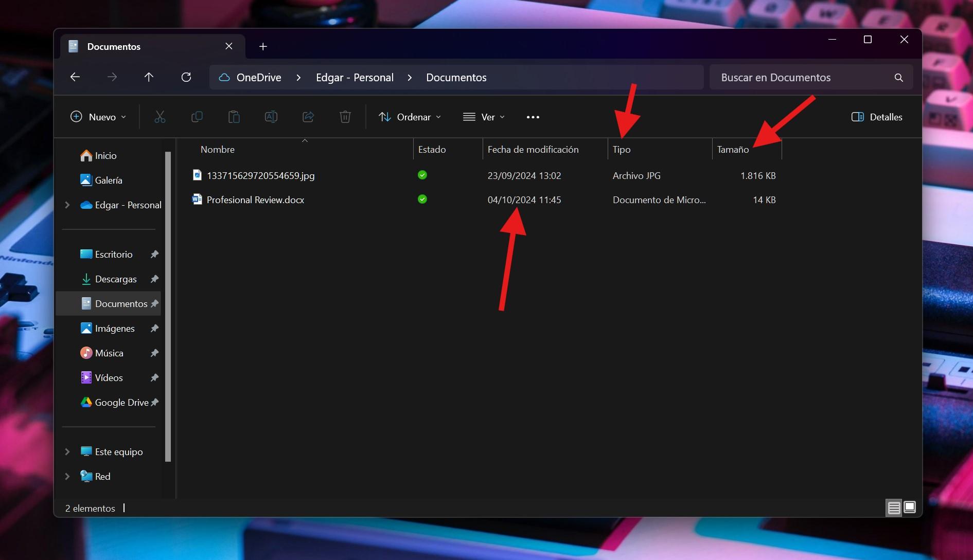973x560 pixels.
Task: Click the Cut icon in the toolbar
Action: pos(160,117)
